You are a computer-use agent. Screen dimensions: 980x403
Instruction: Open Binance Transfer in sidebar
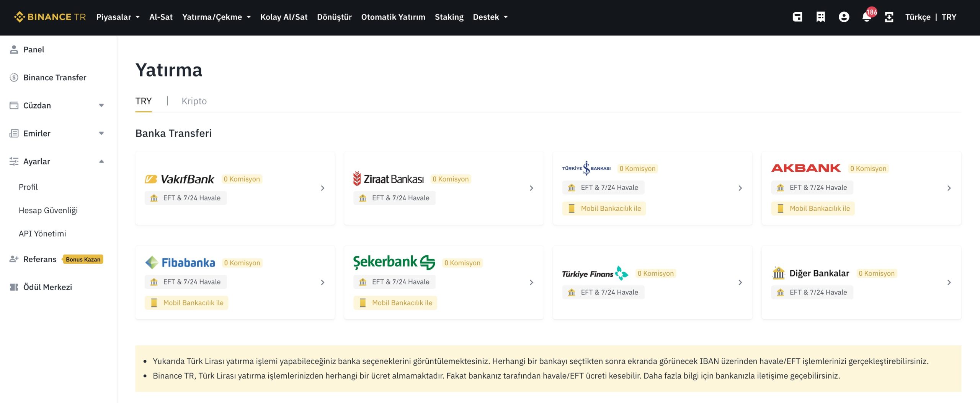point(55,78)
